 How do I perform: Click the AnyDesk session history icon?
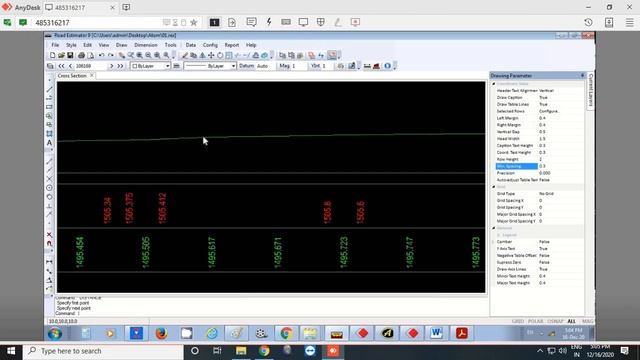click(x=588, y=22)
